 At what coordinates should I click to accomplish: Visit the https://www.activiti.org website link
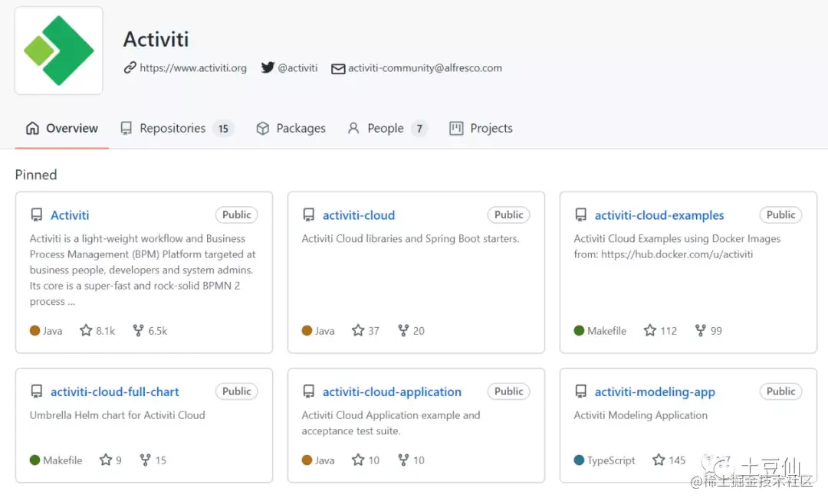coord(193,67)
